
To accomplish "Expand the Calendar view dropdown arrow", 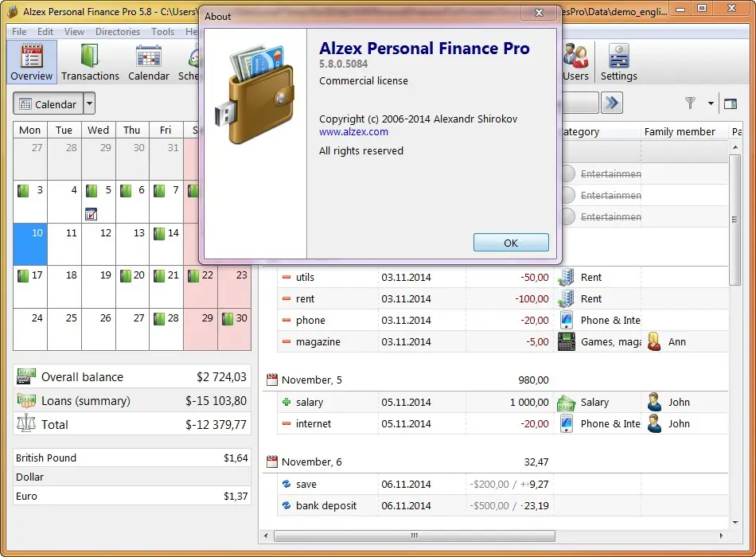I will click(89, 103).
